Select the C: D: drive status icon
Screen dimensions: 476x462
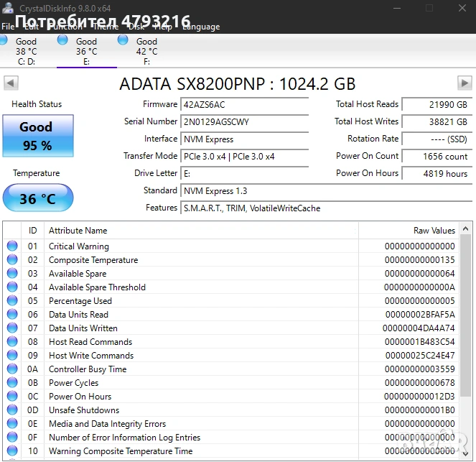[x=26, y=50]
